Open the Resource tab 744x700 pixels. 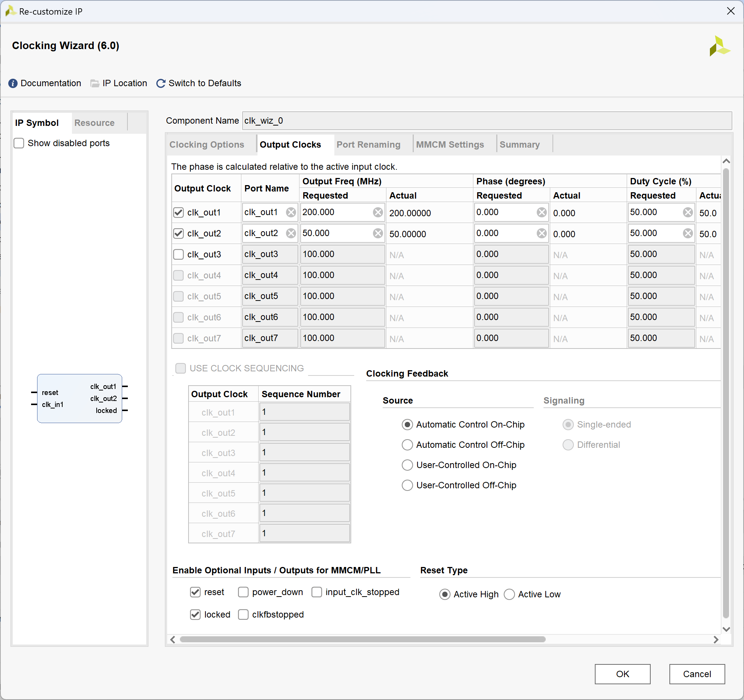tap(94, 123)
